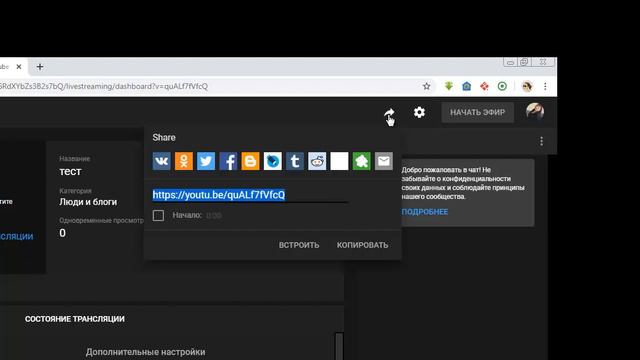The height and width of the screenshot is (360, 640).
Task: Open ПОДРОБНЕЕ link in chat
Action: coord(424,212)
